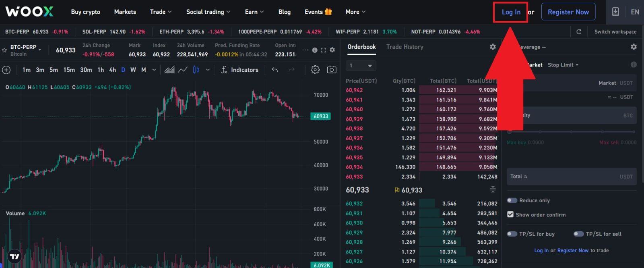Image resolution: width=644 pixels, height=268 pixels.
Task: Open the Orderbook settings gear
Action: pyautogui.click(x=493, y=47)
